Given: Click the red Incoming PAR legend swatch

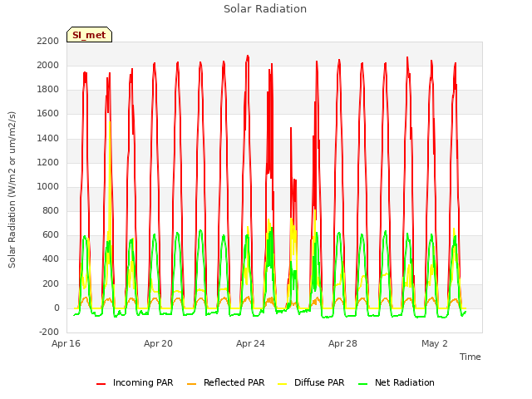Looking at the screenshot, I should 101,384.
